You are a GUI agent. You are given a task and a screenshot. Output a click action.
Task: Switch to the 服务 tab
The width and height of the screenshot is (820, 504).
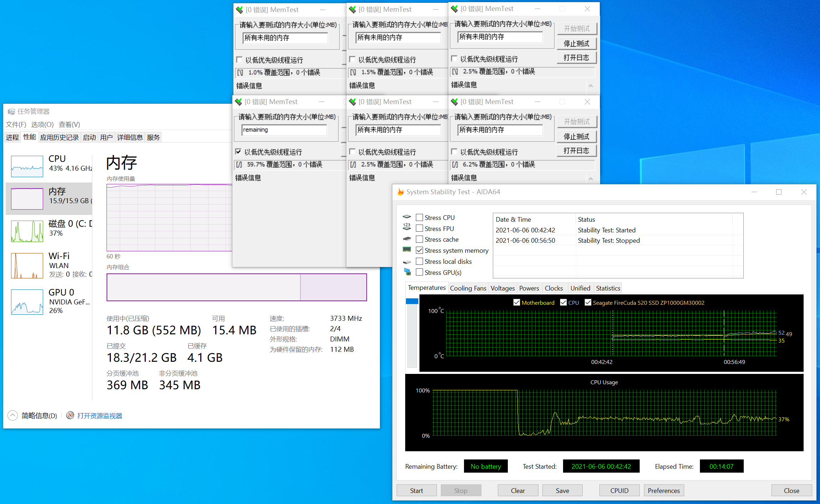153,138
